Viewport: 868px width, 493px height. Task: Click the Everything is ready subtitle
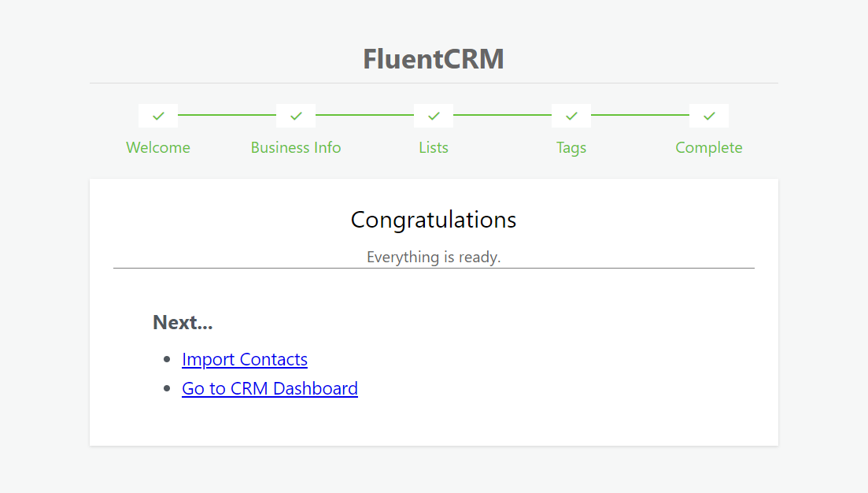(x=434, y=257)
